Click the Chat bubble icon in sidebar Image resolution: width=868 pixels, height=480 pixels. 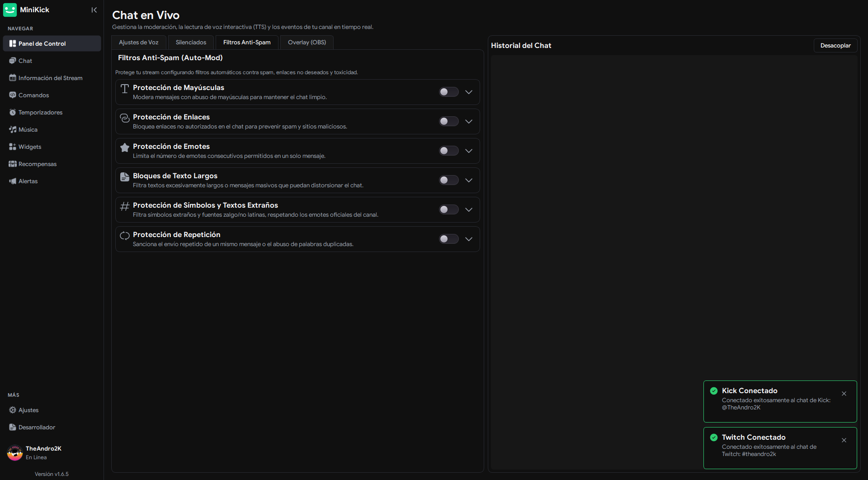pyautogui.click(x=13, y=61)
